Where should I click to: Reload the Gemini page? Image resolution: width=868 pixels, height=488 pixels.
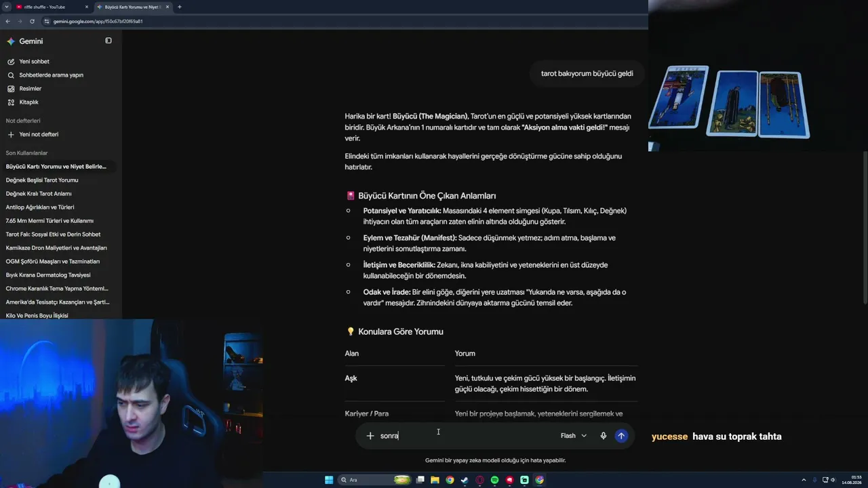click(x=32, y=21)
